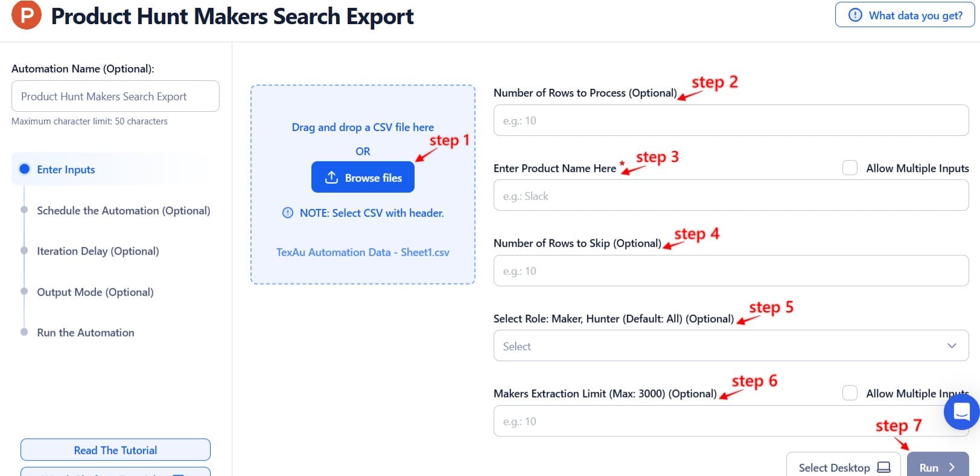The image size is (980, 476).
Task: Click the Product Hunt logo icon
Action: 27,16
